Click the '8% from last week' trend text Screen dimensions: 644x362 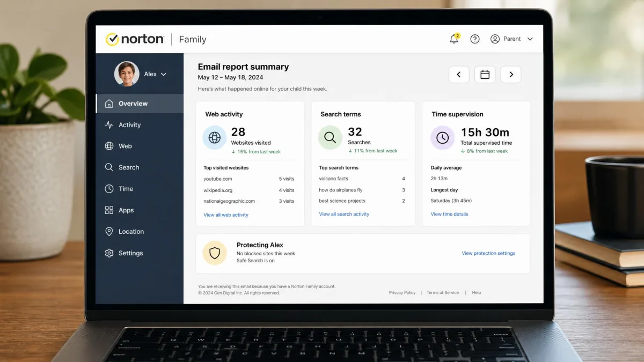tap(484, 151)
